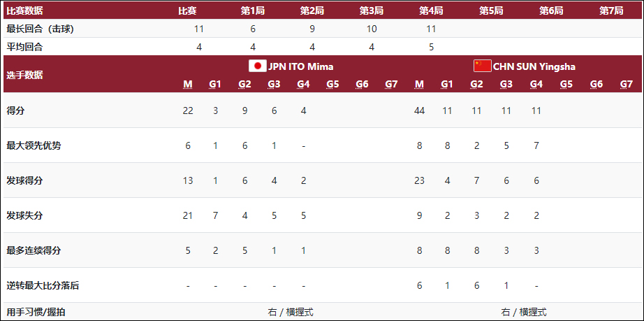Select the 最长回合（击球） row label
Screen dimensions: 644x321
(41, 29)
